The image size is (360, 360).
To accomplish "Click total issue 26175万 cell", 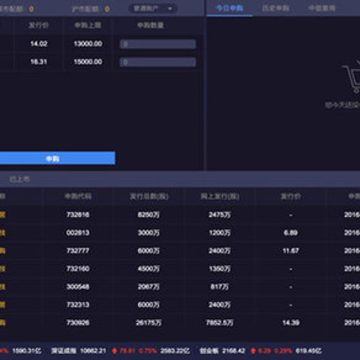I will [x=149, y=323].
